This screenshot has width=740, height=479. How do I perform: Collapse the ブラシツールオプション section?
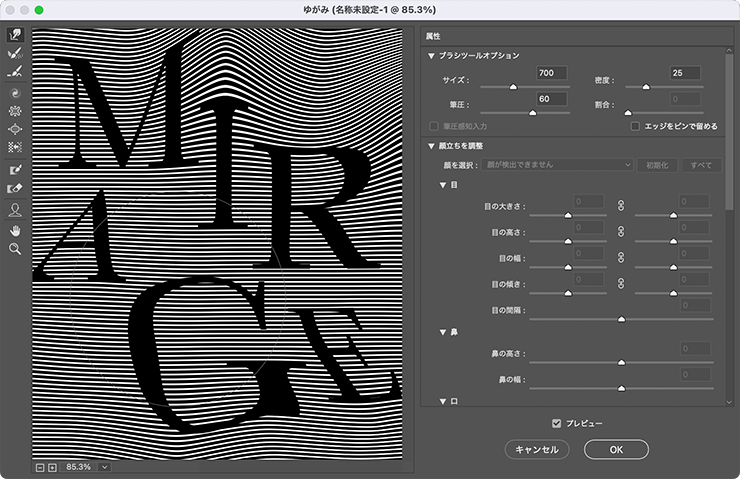click(431, 56)
